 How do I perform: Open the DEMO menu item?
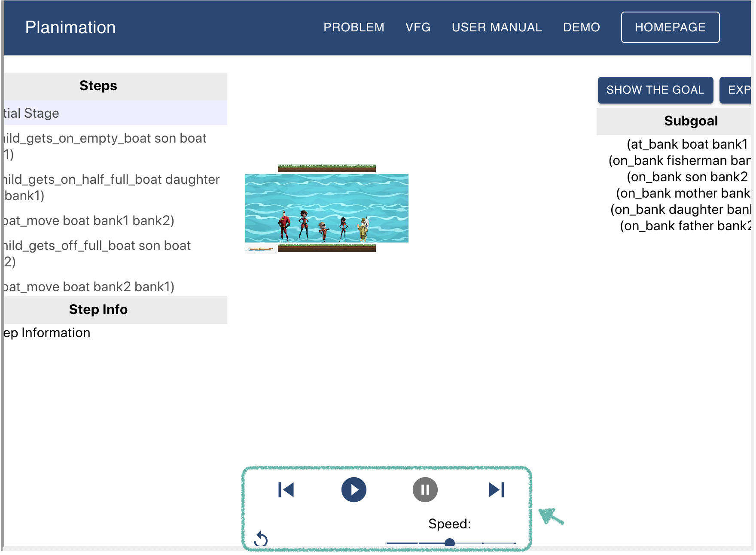[x=582, y=27]
